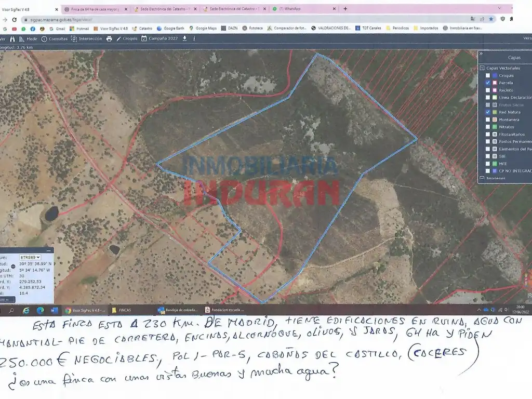The width and height of the screenshot is (532, 399).
Task: Click the download arrow icon
Action: (184, 38)
